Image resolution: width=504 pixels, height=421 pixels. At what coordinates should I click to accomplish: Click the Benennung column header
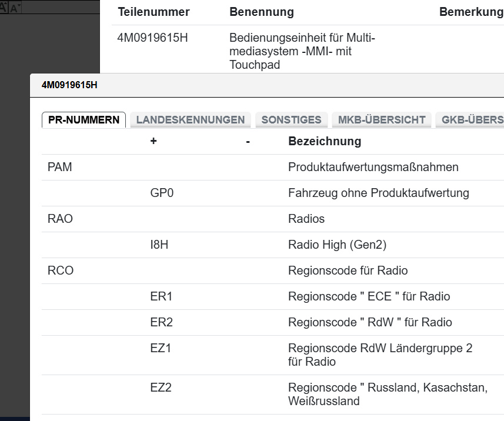(262, 12)
